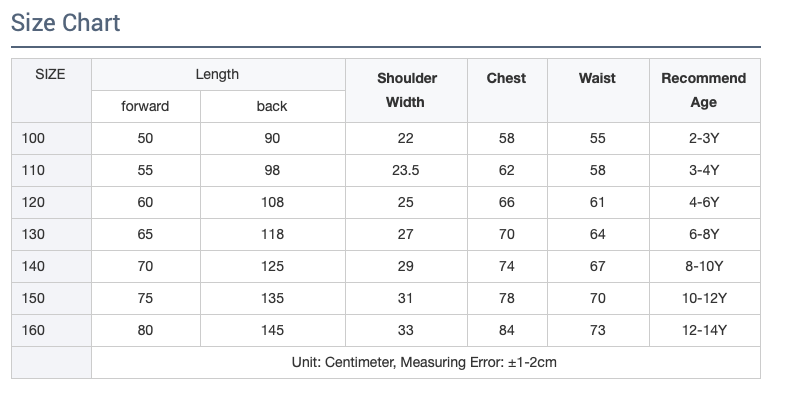Select the chest value 84 cell
The image size is (797, 395).
pos(507,331)
